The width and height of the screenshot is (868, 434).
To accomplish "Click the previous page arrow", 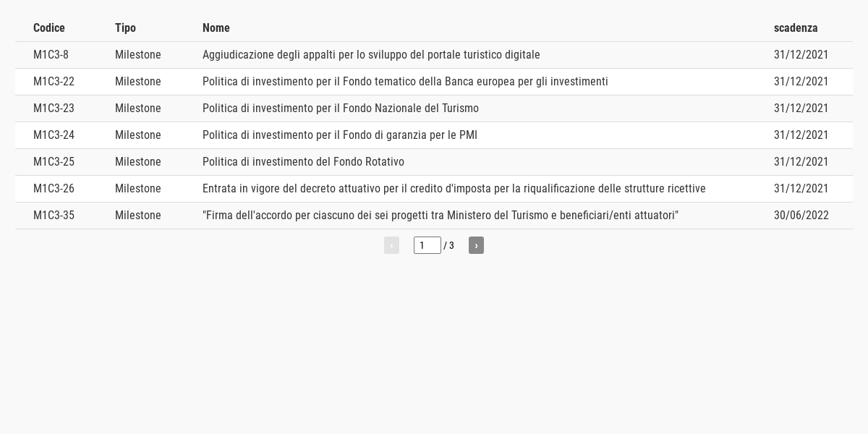I will [391, 245].
